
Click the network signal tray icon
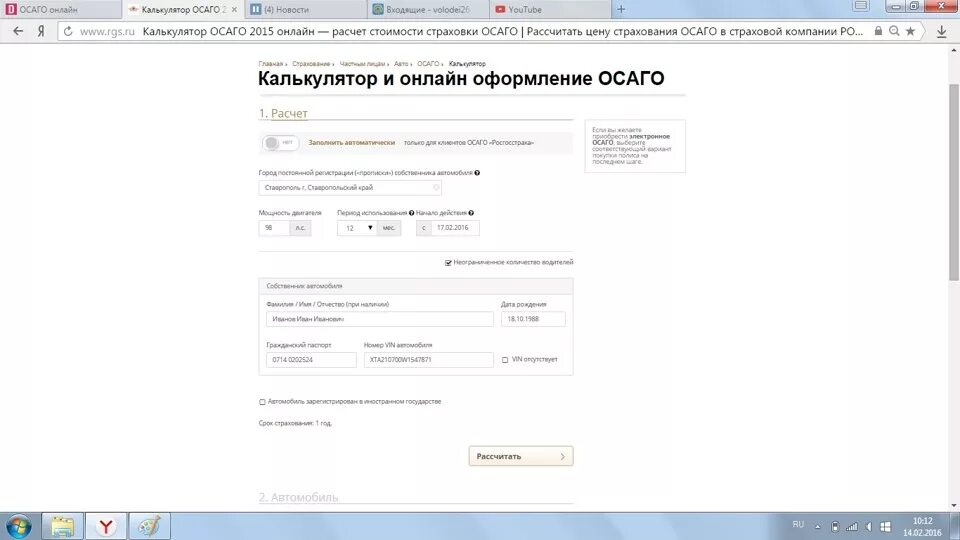coord(852,527)
